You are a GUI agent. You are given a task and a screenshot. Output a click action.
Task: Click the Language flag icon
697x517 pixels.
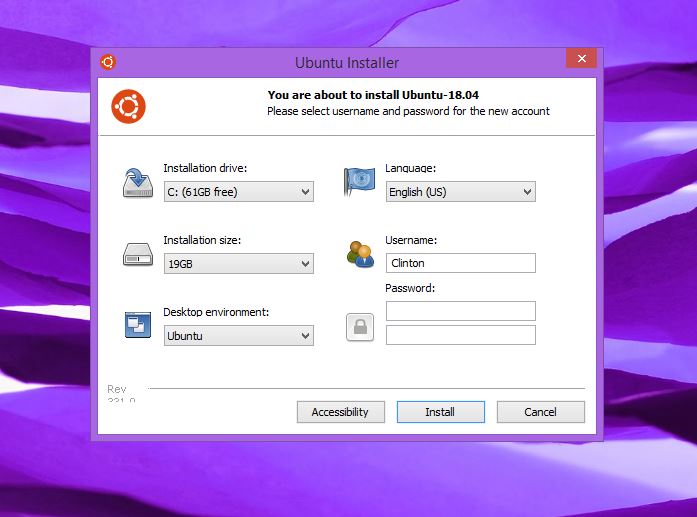click(x=359, y=181)
